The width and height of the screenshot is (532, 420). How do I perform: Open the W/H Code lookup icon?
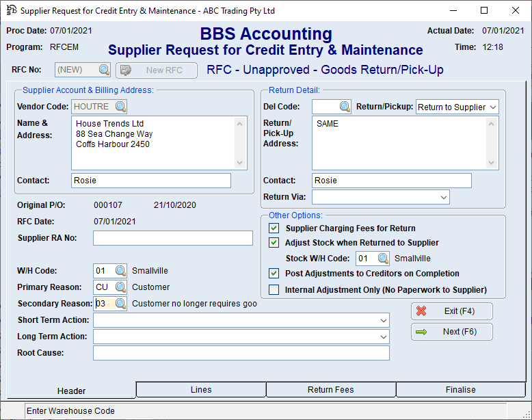pyautogui.click(x=120, y=271)
